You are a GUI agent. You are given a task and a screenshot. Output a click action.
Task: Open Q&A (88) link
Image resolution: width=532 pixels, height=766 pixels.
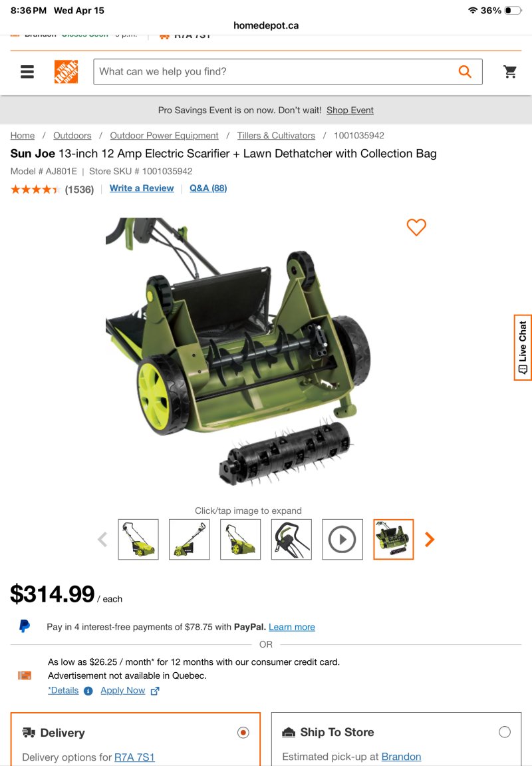coord(208,188)
